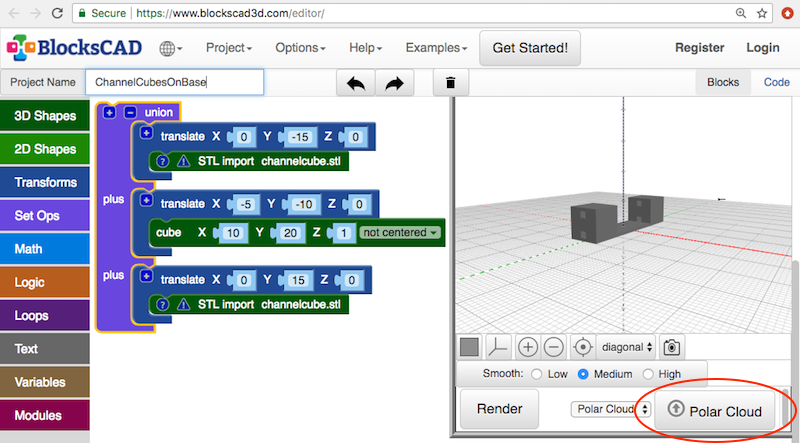Viewport: 800px width, 443px height.
Task: Open the gray model color picker
Action: tap(469, 347)
